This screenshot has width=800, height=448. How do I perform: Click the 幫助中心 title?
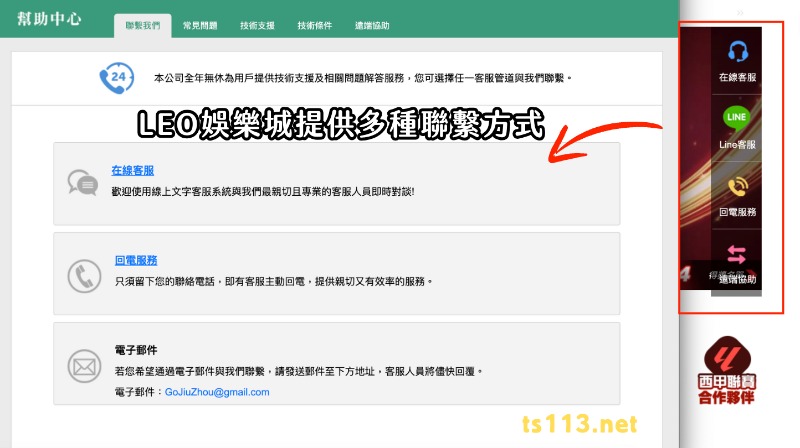pos(49,19)
